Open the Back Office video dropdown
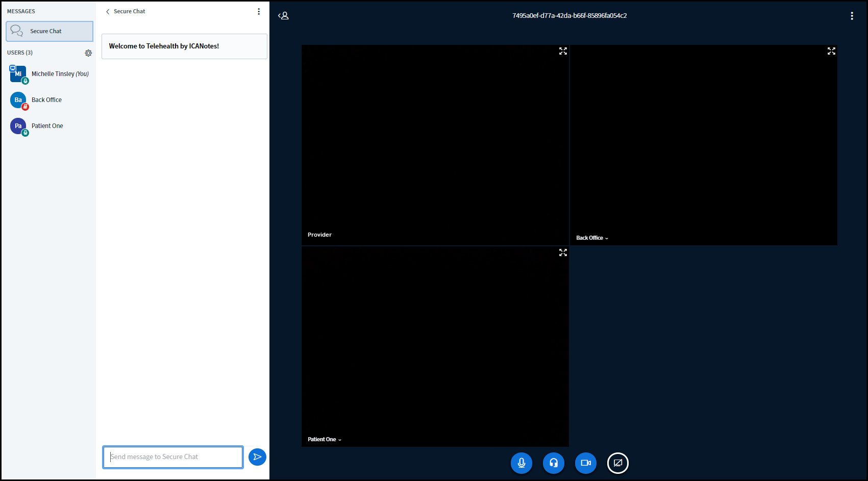The image size is (868, 481). pos(592,238)
